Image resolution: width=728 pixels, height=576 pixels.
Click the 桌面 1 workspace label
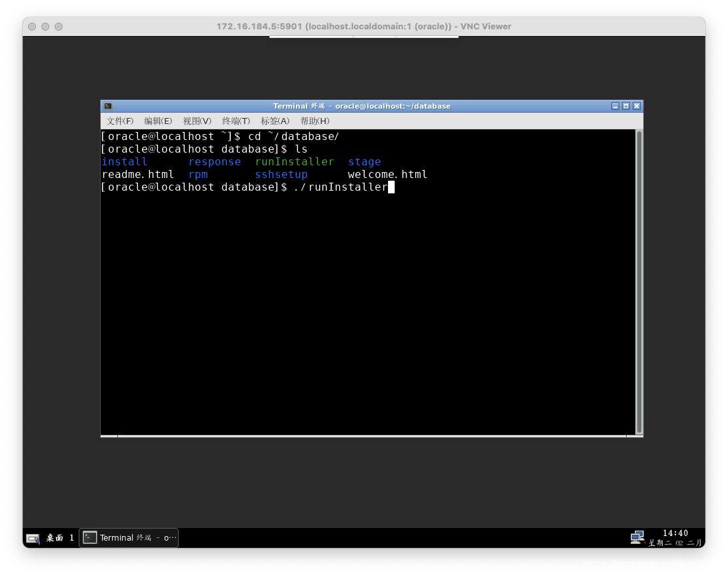click(x=59, y=538)
